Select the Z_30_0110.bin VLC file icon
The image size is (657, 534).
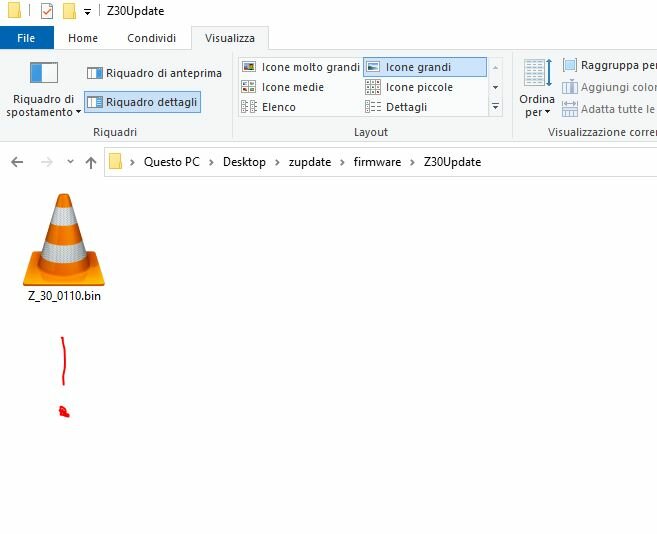point(64,240)
